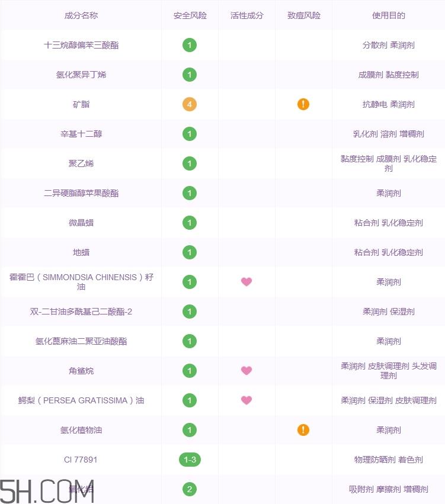Click the 成分名称 column header
Viewport: 445px width, 504px height.
pyautogui.click(x=81, y=15)
